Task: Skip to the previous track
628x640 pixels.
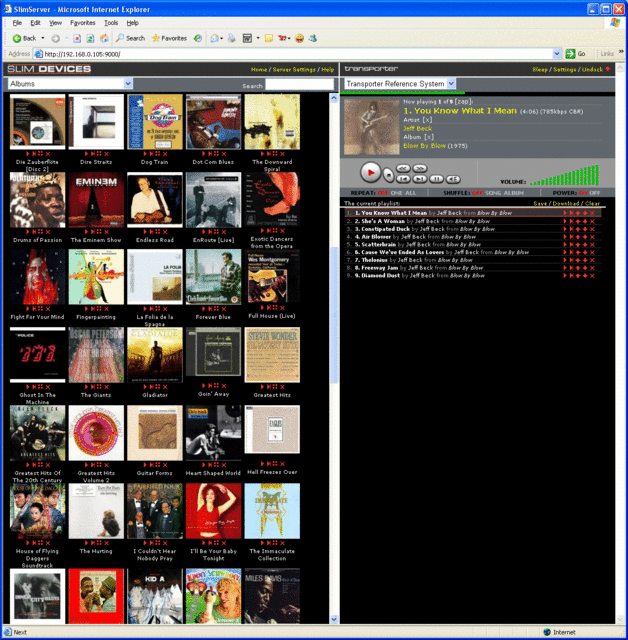Action: point(403,179)
